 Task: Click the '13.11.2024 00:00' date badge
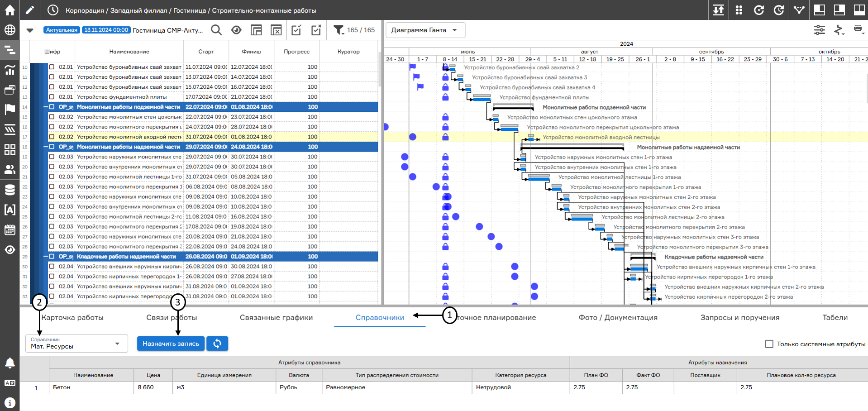point(106,30)
